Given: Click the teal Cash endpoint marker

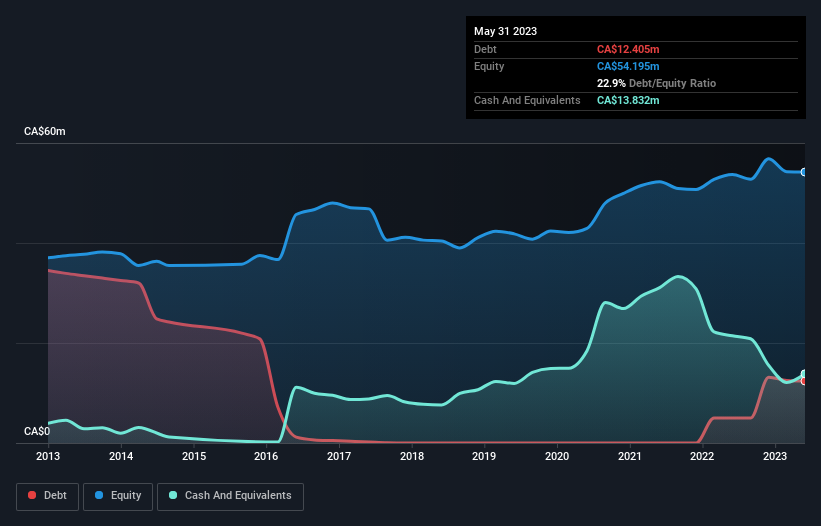Looking at the screenshot, I should pyautogui.click(x=804, y=374).
